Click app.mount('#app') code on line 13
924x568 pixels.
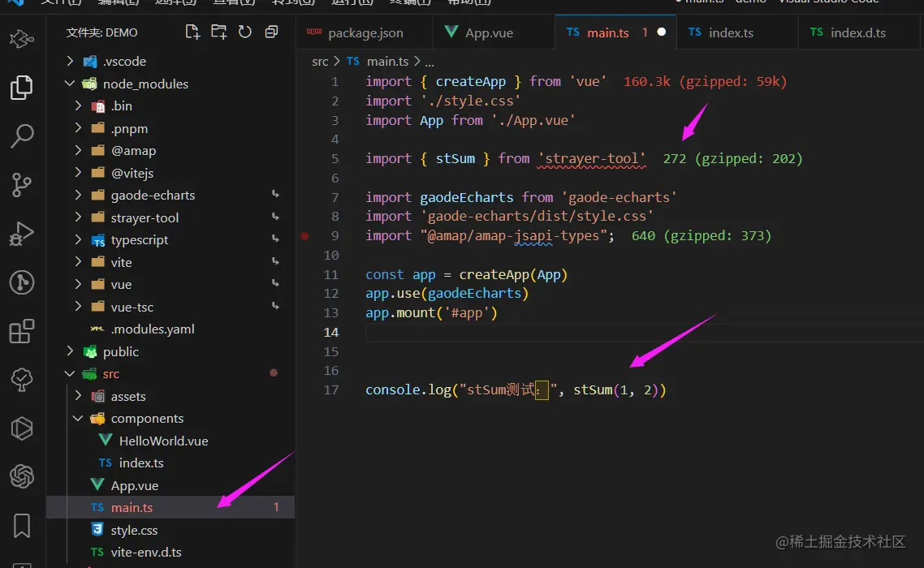[x=431, y=313]
